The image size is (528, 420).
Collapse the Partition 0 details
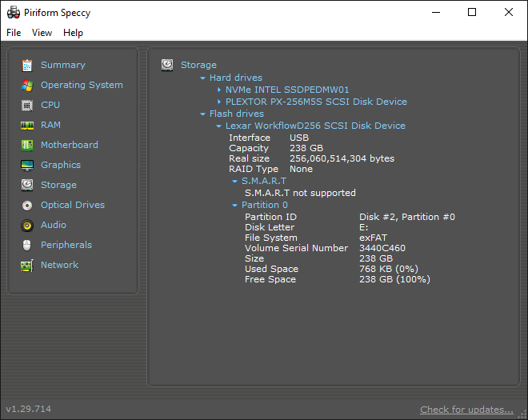(235, 205)
